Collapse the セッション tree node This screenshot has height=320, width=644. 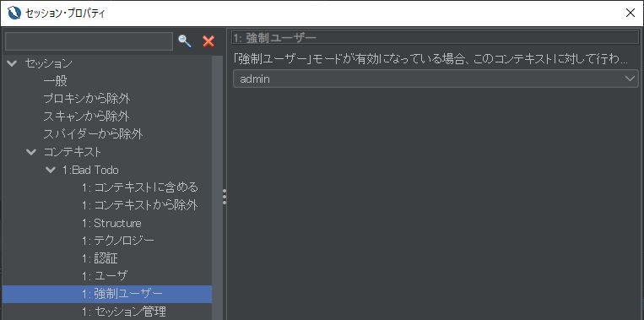coord(13,63)
